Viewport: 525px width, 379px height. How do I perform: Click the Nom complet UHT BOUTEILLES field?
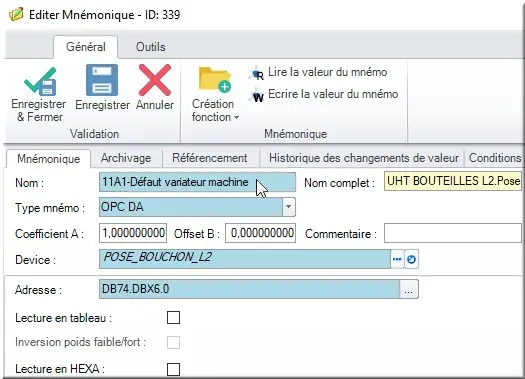[453, 181]
